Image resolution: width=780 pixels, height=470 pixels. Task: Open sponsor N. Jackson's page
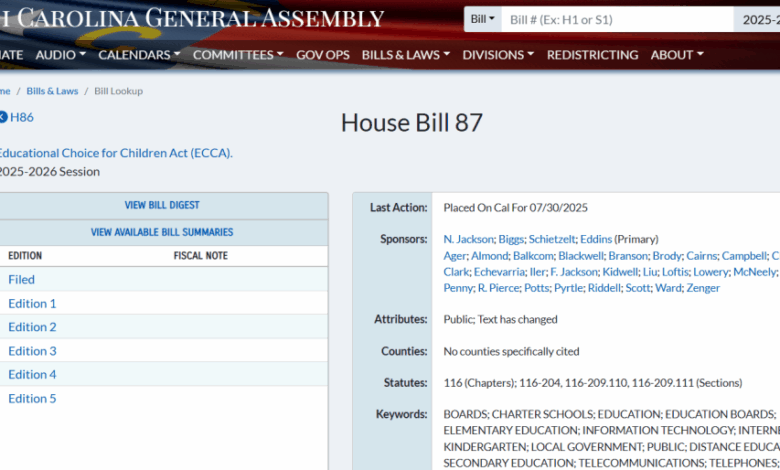469,239
